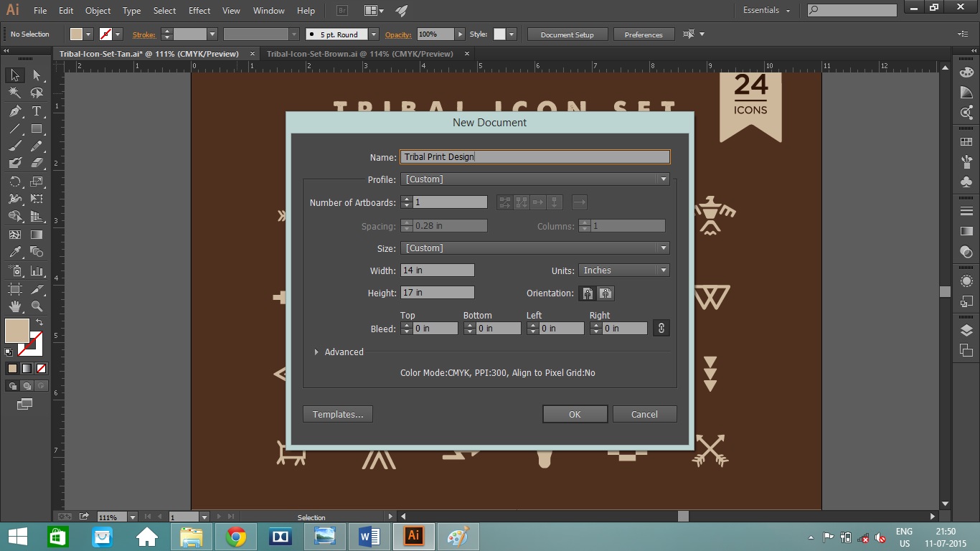Viewport: 980px width, 551px height.
Task: Choose the Magic Wand tool
Action: [x=14, y=93]
